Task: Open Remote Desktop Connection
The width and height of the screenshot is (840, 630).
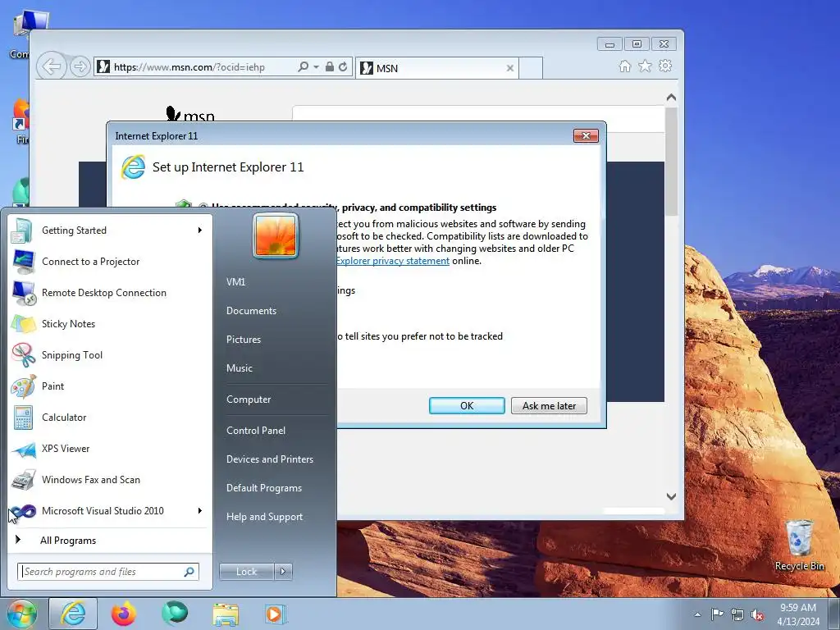Action: [110, 293]
